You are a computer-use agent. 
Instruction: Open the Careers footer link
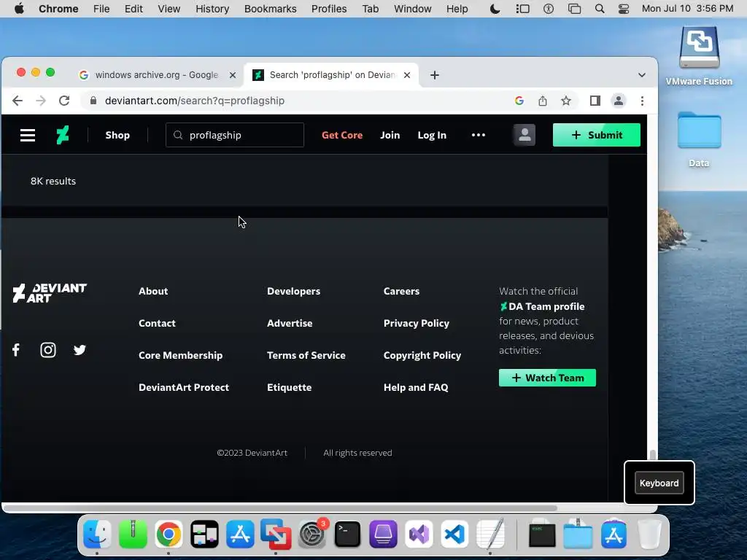[x=401, y=291]
